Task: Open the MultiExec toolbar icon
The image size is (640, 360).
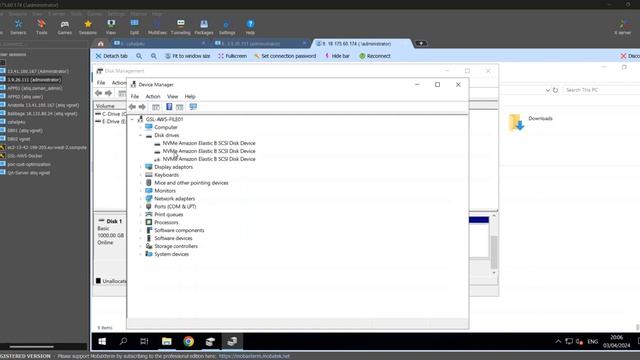Action: [x=157, y=27]
